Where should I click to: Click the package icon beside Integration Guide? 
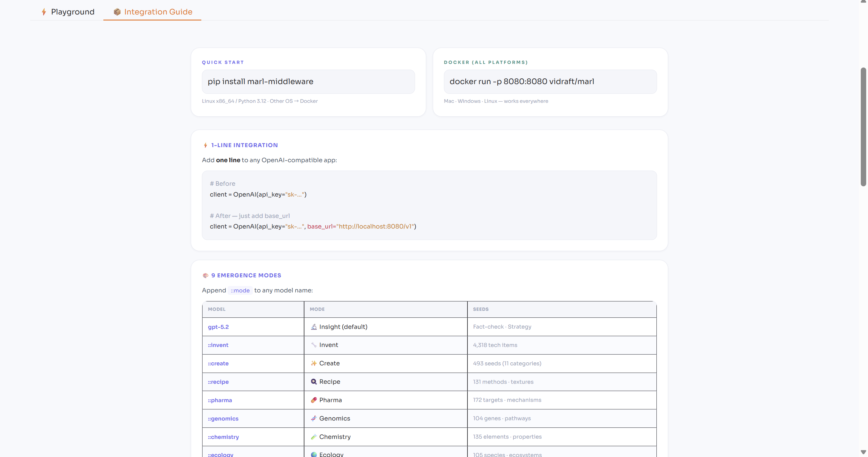117,12
